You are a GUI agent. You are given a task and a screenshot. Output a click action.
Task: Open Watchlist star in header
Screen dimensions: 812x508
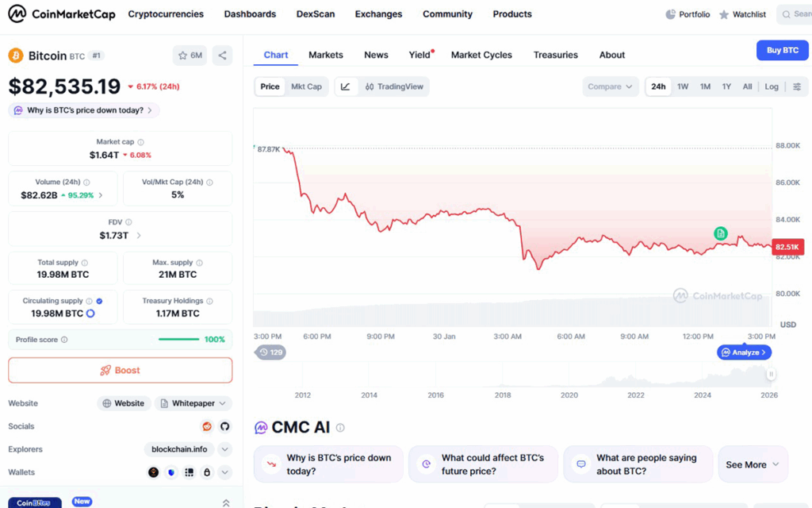pyautogui.click(x=724, y=14)
